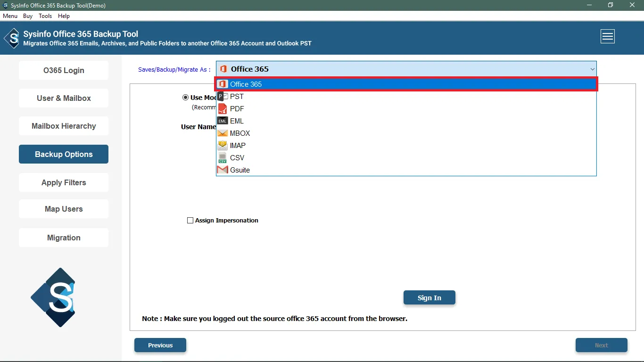The image size is (644, 362).
Task: Click the PDF format icon
Action: pos(223,109)
